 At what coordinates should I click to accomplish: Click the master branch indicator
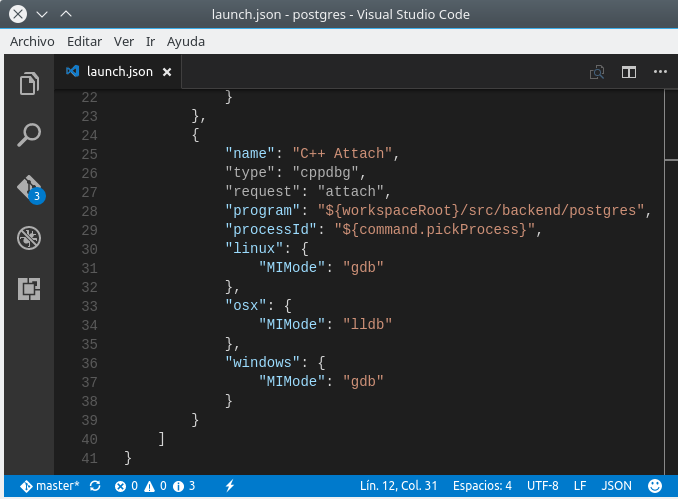point(50,486)
